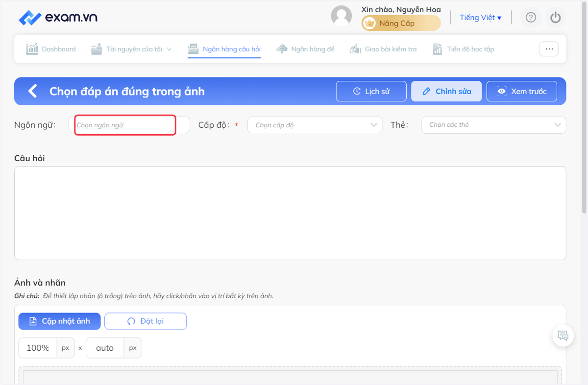Open the help question mark icon
This screenshot has height=385, width=588.
tap(531, 18)
